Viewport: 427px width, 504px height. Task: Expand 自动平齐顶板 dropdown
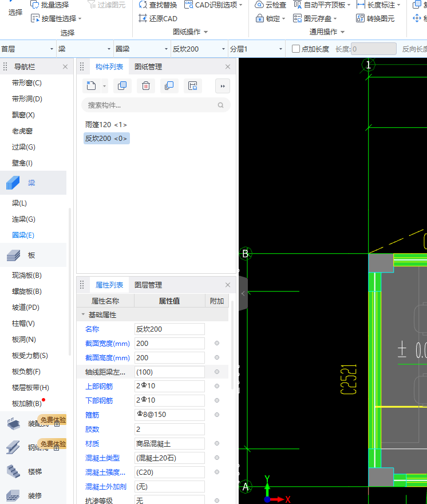[349, 5]
